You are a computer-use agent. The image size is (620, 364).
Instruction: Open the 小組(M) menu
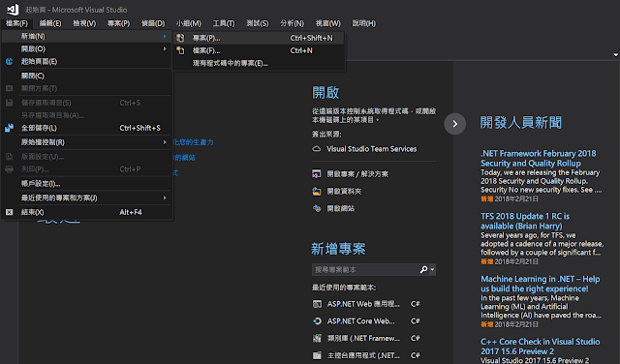[x=189, y=23]
